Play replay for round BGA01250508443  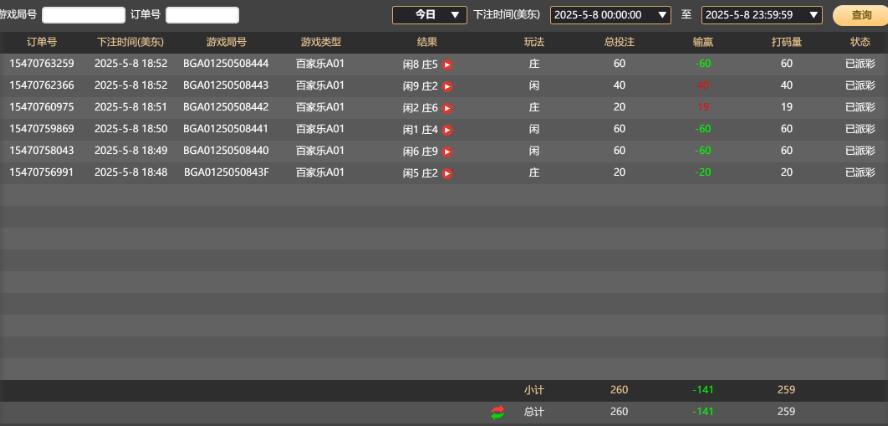(447, 86)
